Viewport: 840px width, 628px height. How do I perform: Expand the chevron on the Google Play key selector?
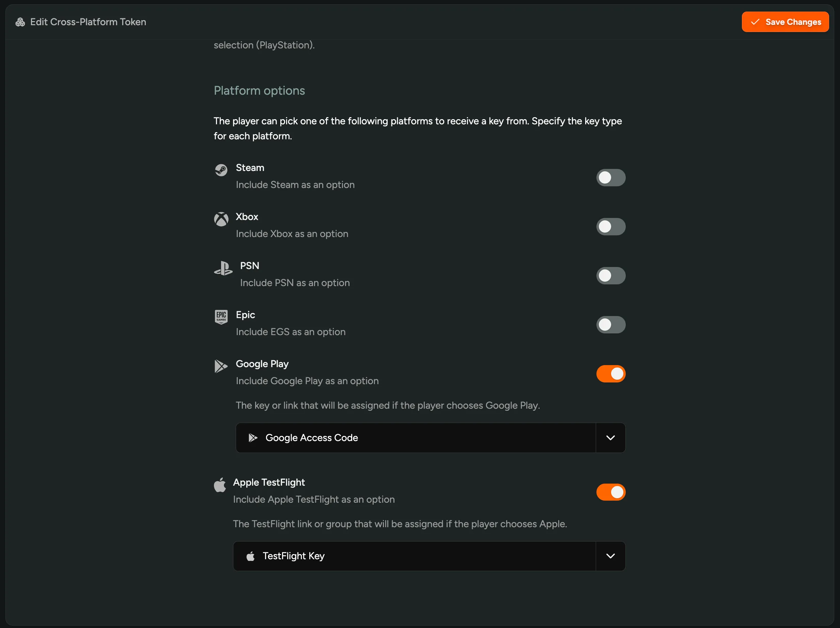[x=610, y=438]
